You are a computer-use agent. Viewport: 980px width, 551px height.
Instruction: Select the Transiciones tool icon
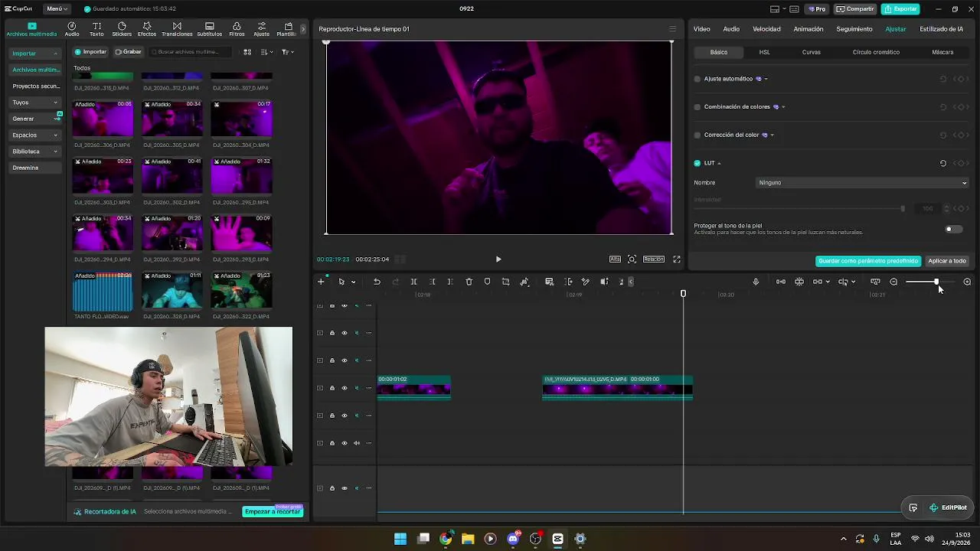point(177,29)
